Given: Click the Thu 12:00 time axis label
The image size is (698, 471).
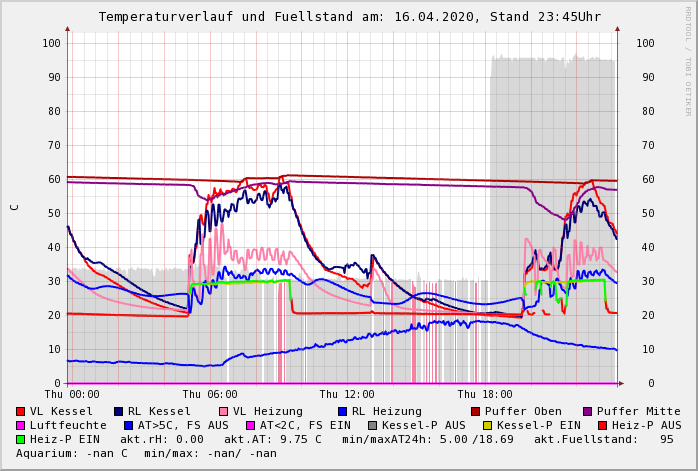Looking at the screenshot, I should tap(347, 395).
